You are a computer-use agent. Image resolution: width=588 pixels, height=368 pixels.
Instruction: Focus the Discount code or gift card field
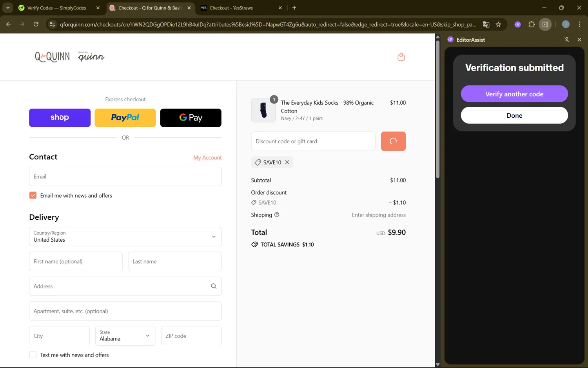[313, 141]
